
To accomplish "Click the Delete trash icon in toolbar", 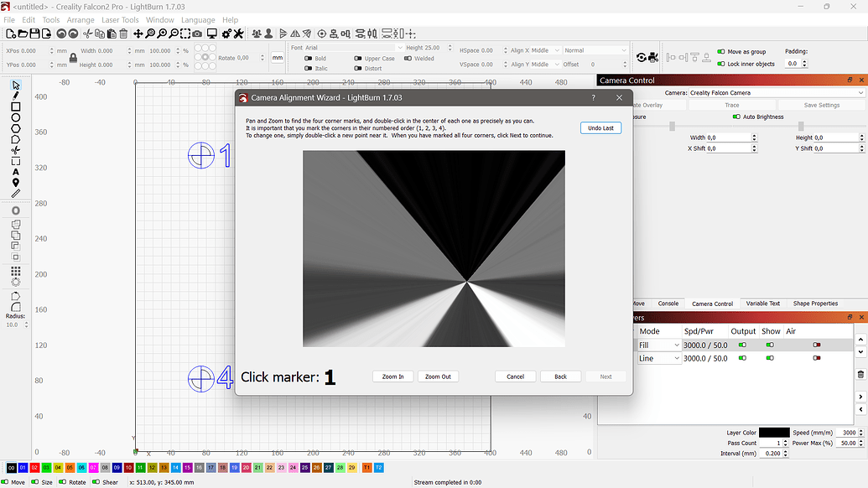I will (123, 34).
